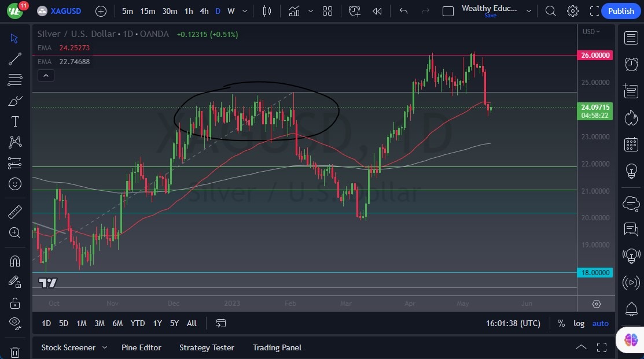Select the brush drawing tool
Image resolution: width=644 pixels, height=359 pixels.
(x=15, y=101)
